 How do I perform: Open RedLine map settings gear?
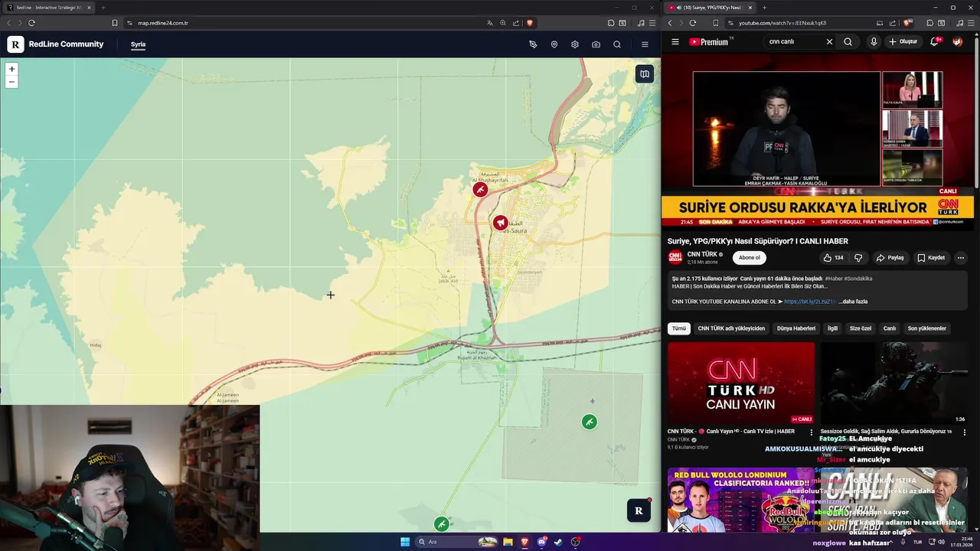pos(575,44)
